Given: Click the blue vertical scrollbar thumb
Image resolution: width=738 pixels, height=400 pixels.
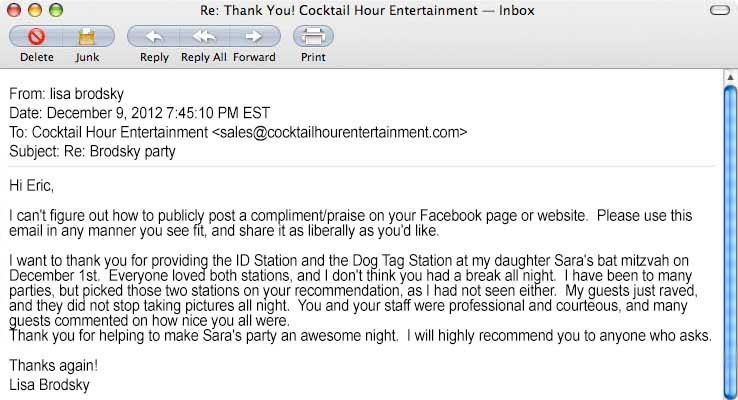Looking at the screenshot, I should (729, 230).
